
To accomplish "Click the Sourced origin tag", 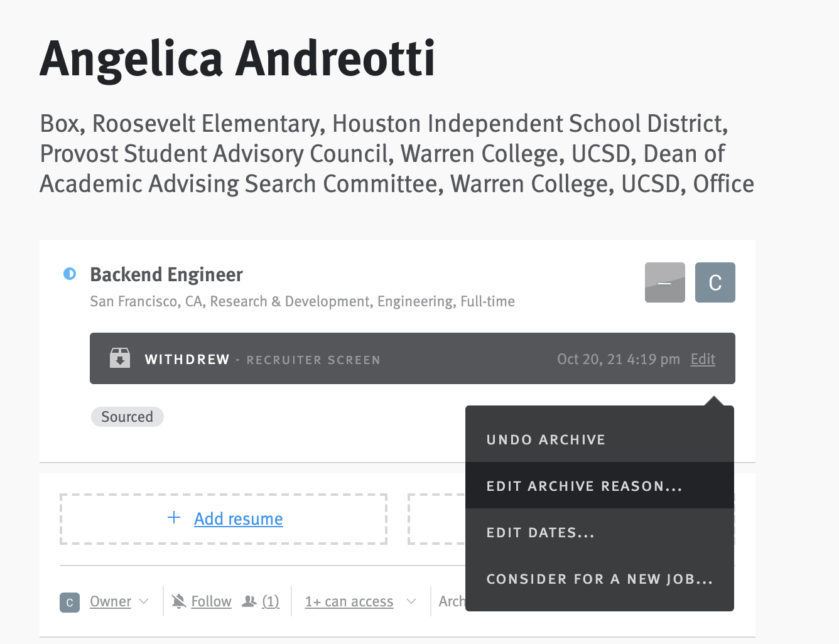I will pos(127,416).
